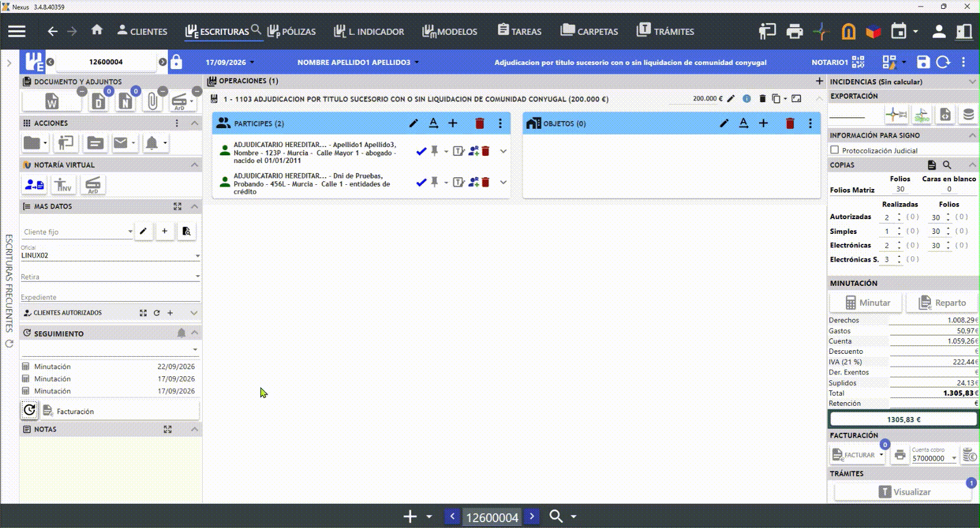Open the MODELOS menu

click(x=449, y=31)
